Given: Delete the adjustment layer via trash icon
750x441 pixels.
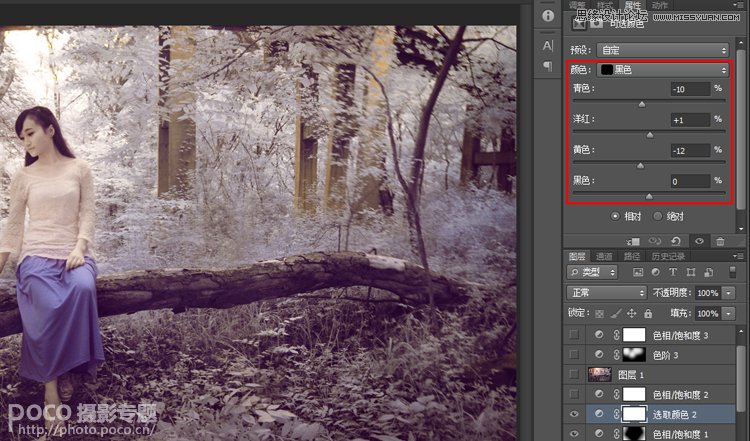Looking at the screenshot, I should pyautogui.click(x=720, y=241).
